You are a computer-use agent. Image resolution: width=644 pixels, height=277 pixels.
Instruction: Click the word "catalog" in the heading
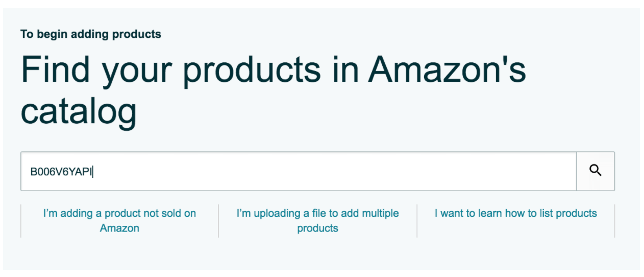click(79, 111)
